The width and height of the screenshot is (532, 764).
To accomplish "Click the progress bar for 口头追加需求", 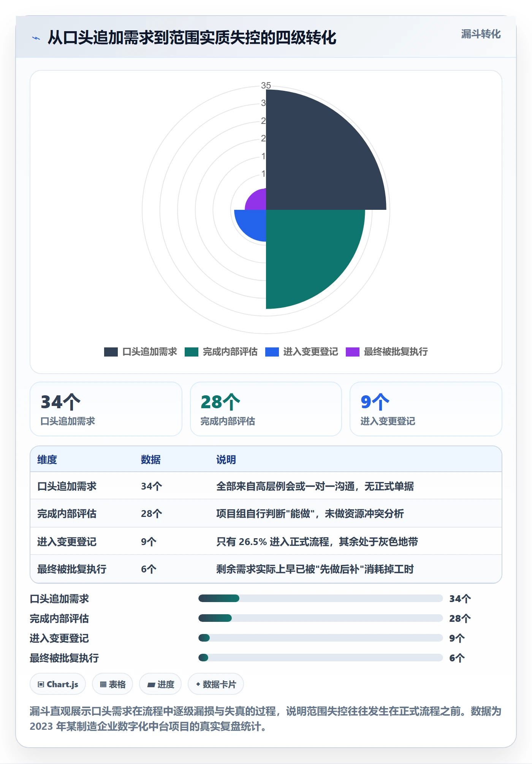I will pos(321,598).
